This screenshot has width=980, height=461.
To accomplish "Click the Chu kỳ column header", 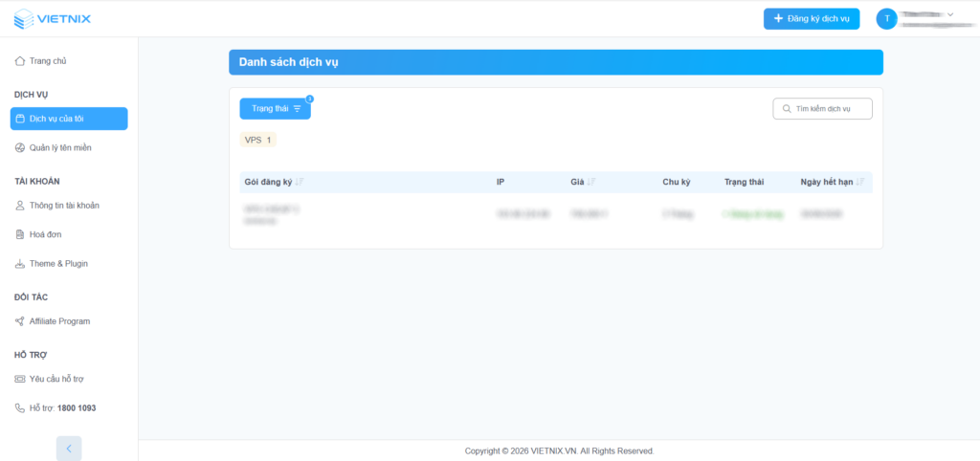I will tap(677, 182).
